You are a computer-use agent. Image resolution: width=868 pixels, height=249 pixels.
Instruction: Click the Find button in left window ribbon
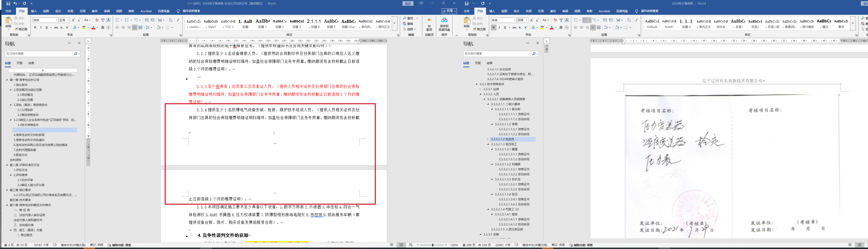pos(409,18)
